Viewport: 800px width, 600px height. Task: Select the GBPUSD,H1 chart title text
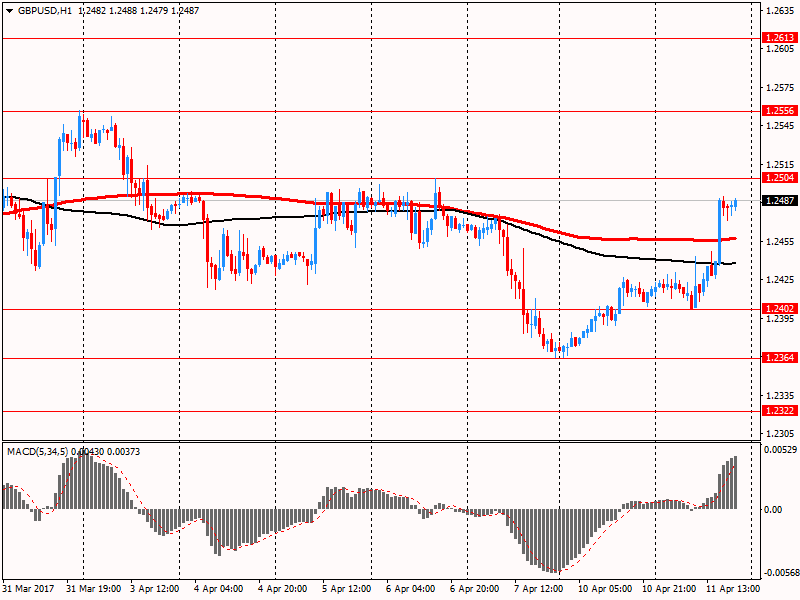pos(45,11)
